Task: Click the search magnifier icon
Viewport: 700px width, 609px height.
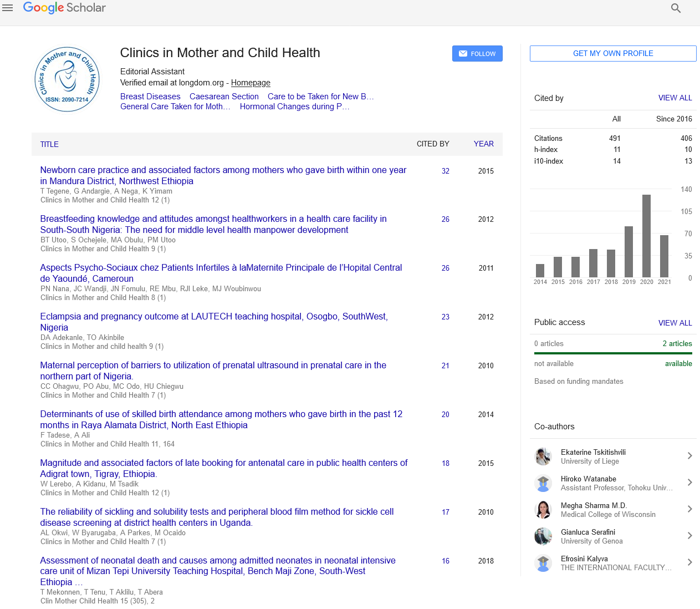Action: (x=676, y=8)
